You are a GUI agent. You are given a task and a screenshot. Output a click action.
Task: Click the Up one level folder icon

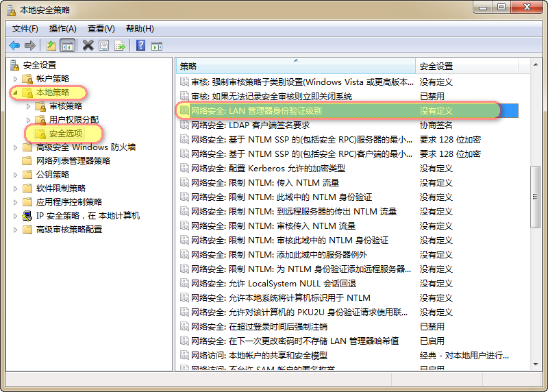[51, 46]
